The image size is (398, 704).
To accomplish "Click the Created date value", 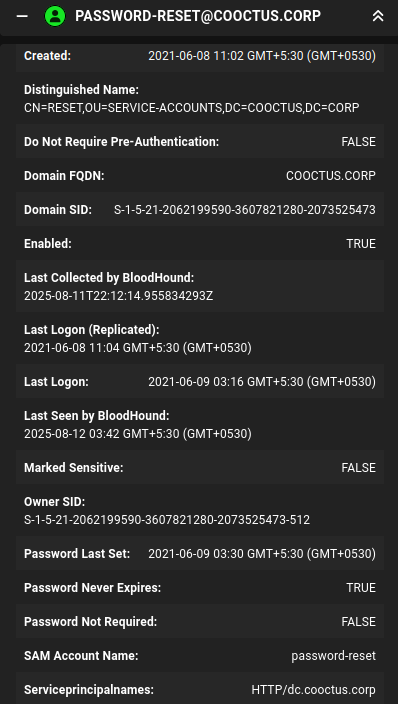I will click(x=262, y=56).
